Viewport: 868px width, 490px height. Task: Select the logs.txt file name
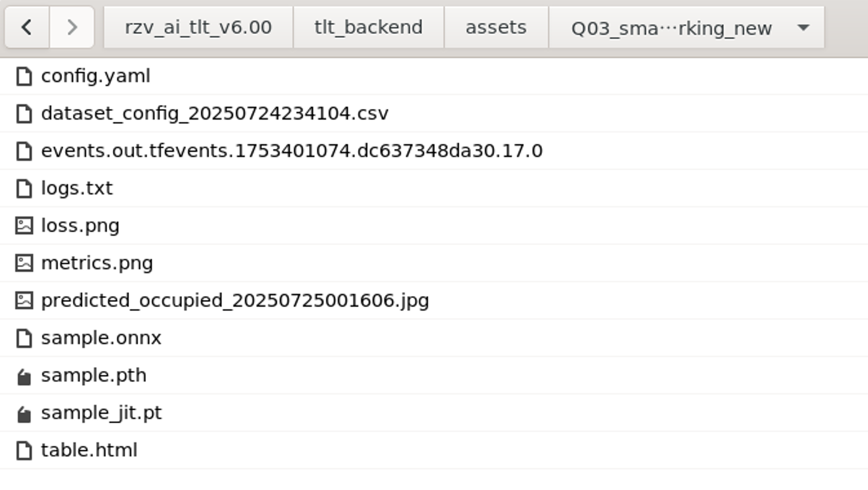[77, 188]
